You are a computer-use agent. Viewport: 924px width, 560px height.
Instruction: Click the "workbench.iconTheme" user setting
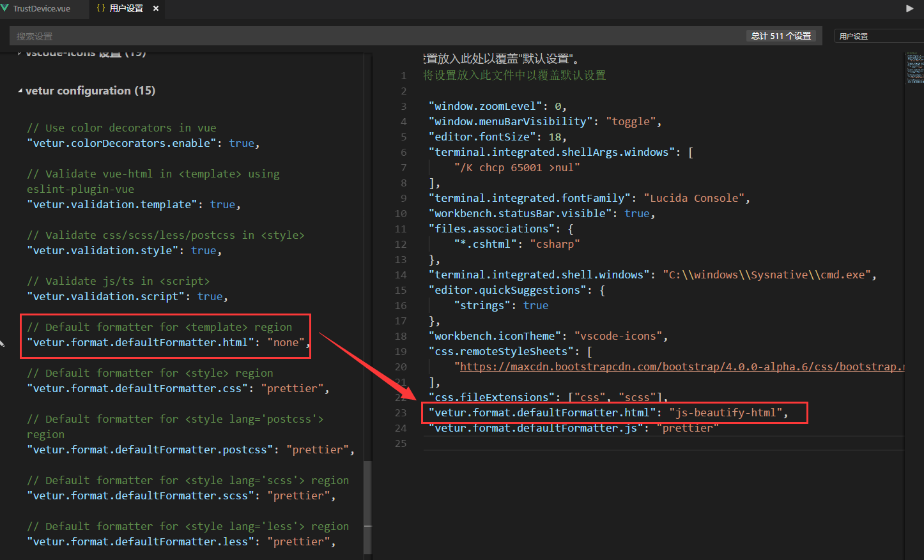pyautogui.click(x=548, y=336)
